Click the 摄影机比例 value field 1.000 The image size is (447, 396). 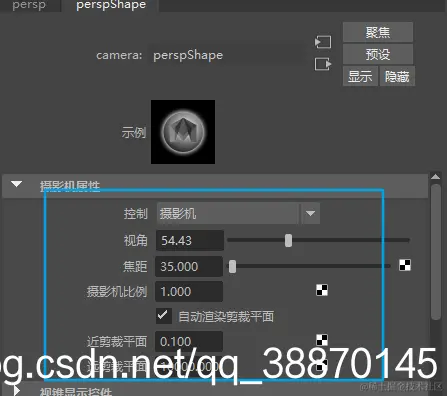pos(189,292)
